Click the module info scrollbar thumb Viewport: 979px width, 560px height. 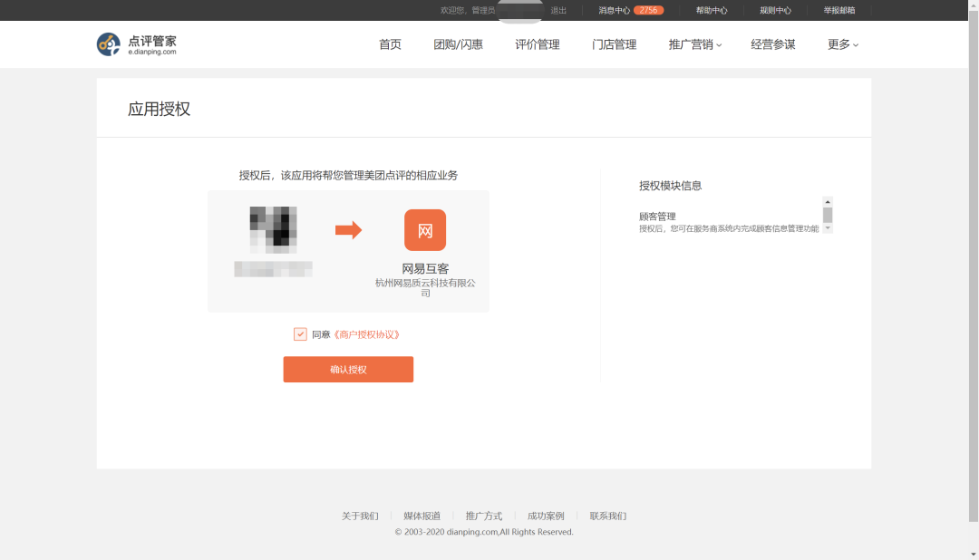pyautogui.click(x=828, y=215)
